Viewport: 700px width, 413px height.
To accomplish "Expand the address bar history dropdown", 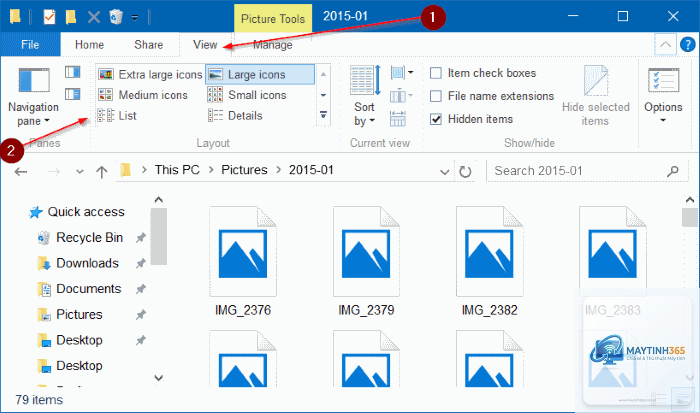I will click(444, 172).
